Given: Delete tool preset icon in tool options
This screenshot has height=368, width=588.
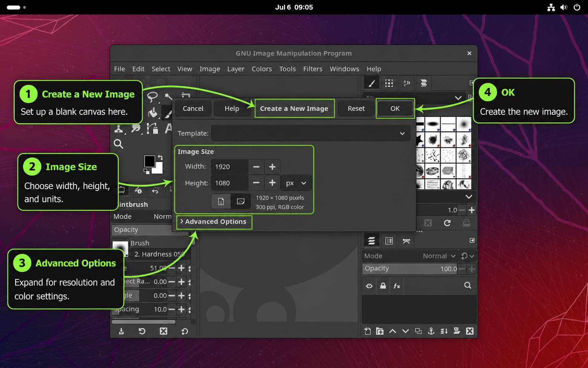Looking at the screenshot, I should [x=163, y=331].
